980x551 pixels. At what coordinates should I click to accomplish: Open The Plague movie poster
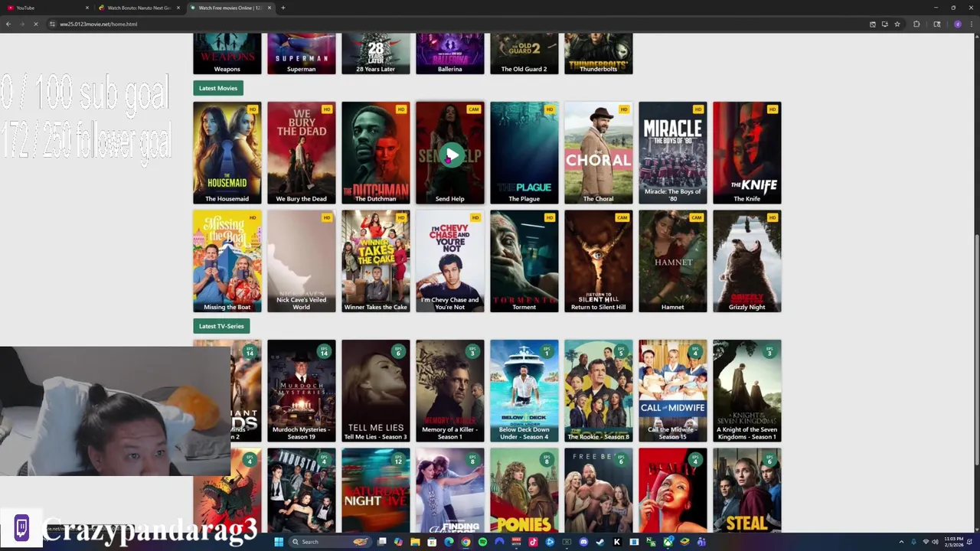tap(524, 153)
